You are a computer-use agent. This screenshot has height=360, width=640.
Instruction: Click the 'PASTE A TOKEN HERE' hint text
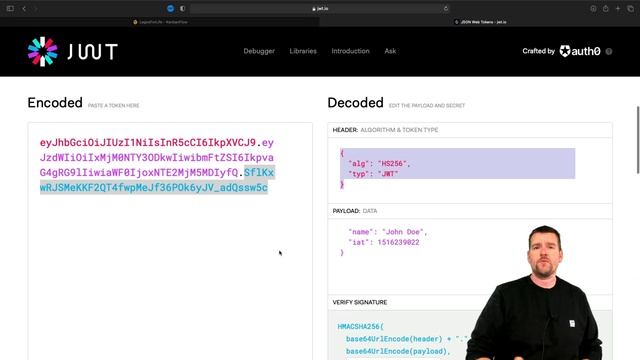[113, 106]
